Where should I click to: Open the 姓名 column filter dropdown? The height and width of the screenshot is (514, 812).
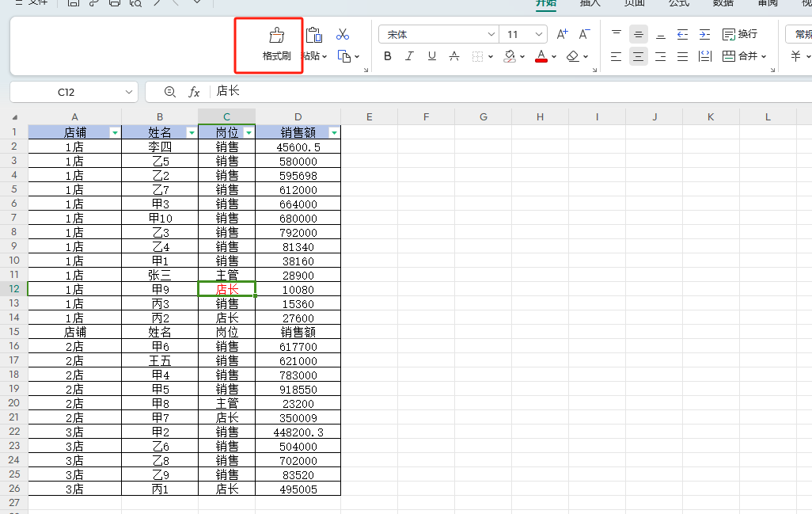click(x=192, y=132)
